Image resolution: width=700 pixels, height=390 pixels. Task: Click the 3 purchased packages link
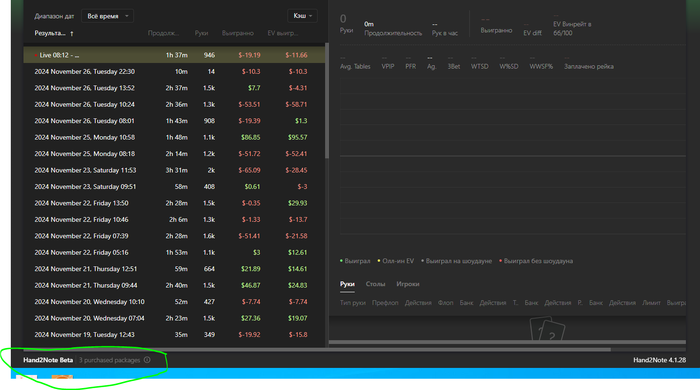pyautogui.click(x=109, y=360)
